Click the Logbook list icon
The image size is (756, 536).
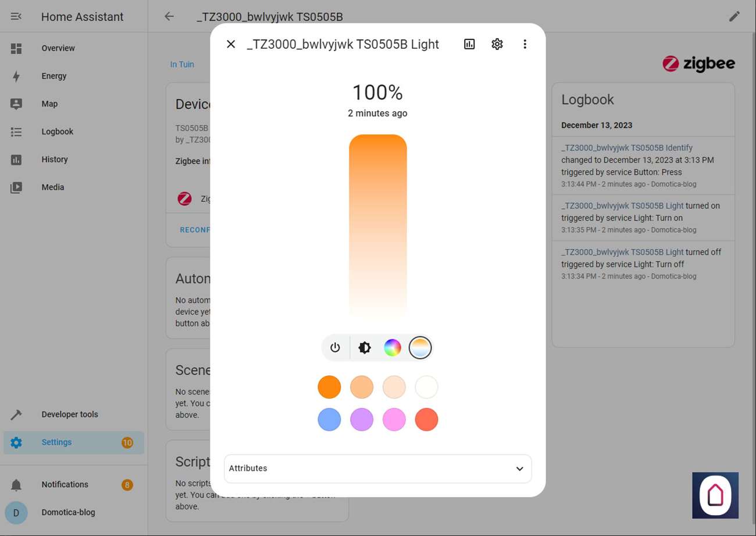point(16,132)
